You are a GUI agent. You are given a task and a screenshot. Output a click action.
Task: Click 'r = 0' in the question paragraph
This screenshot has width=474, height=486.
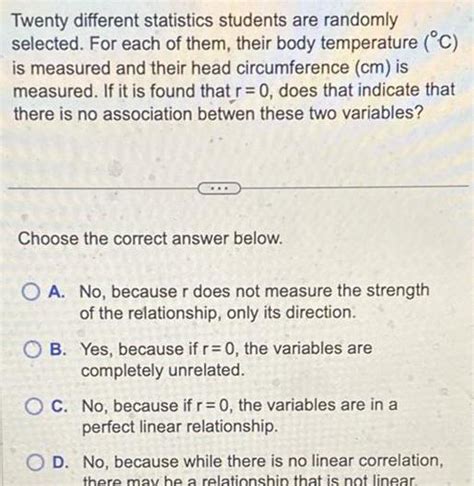pyautogui.click(x=251, y=90)
